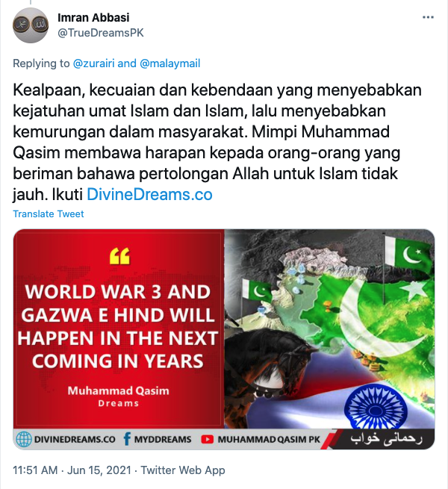The image size is (448, 489).
Task: Click the Urdu text banner in image
Action: point(386,439)
